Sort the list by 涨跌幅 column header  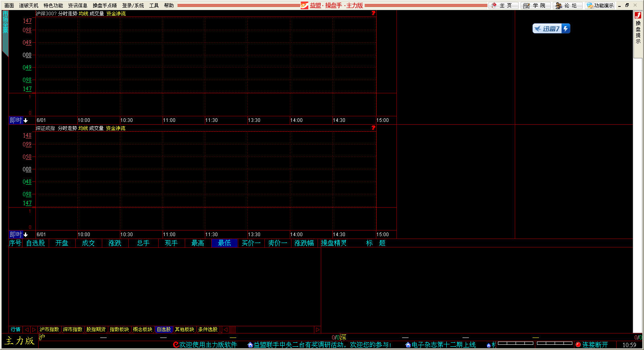(304, 243)
